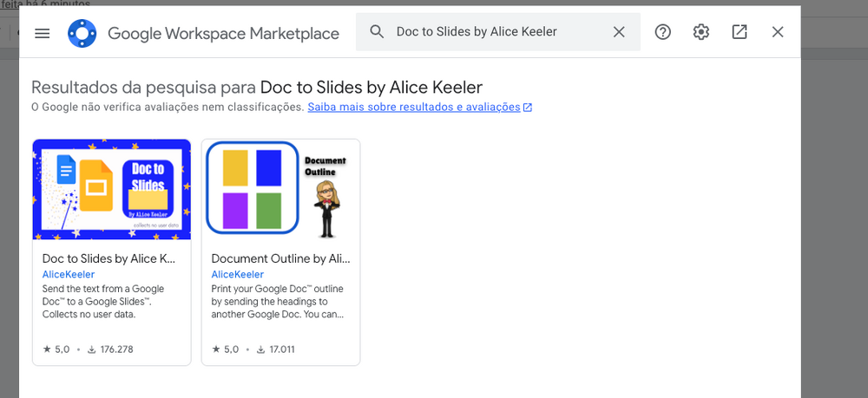Click the search magnifier icon
The width and height of the screenshot is (868, 398).
(377, 31)
